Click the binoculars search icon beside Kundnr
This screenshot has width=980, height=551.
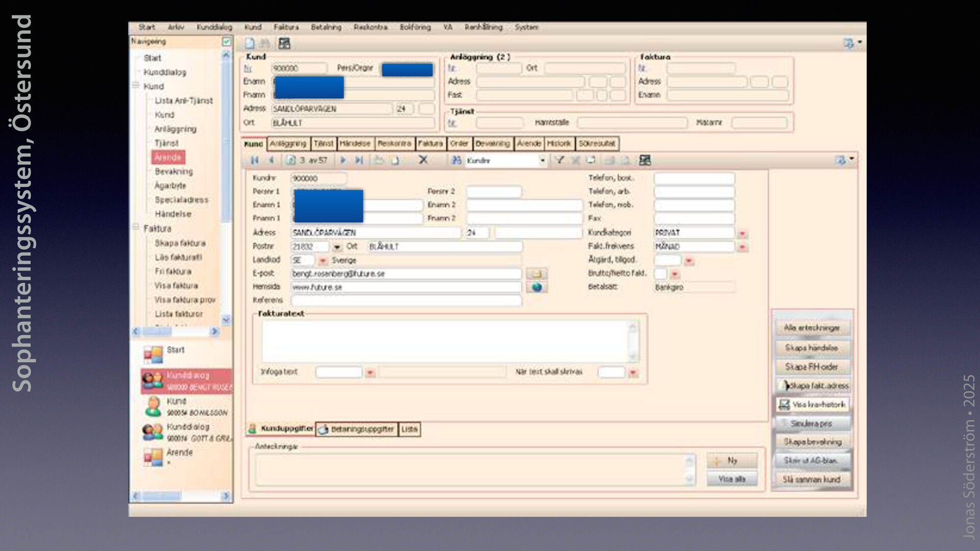pos(456,160)
